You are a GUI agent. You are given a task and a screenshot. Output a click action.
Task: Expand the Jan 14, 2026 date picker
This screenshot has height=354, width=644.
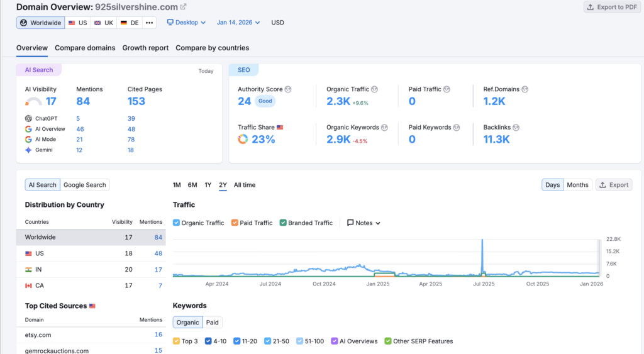(238, 23)
